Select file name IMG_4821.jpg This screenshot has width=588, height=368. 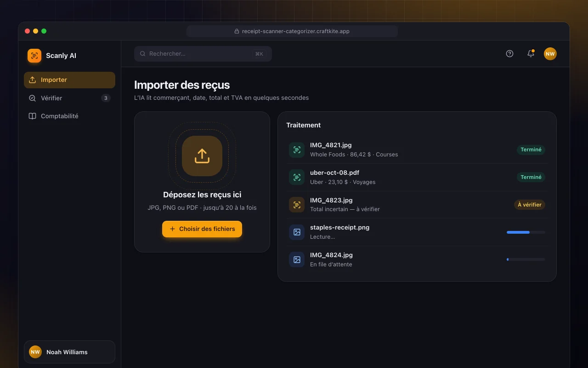(331, 145)
